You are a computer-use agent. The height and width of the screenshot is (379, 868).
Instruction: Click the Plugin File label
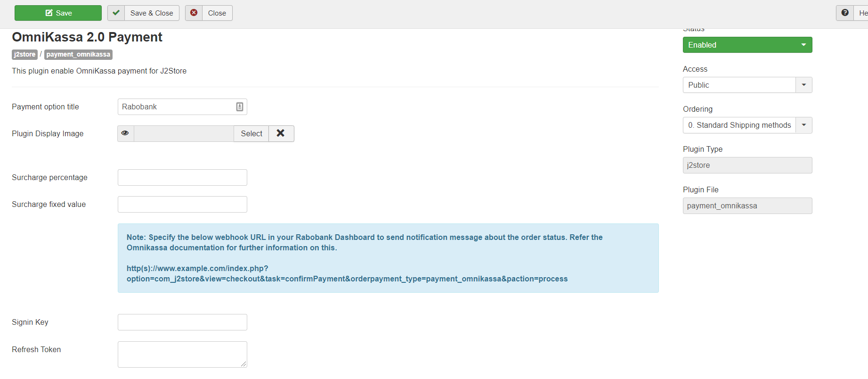pyautogui.click(x=701, y=190)
